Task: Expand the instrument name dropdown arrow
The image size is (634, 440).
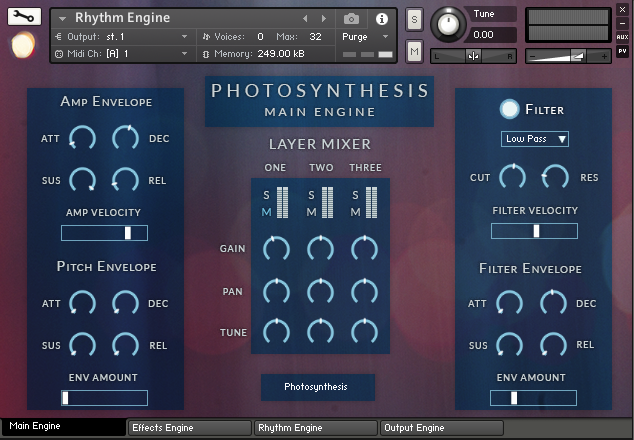Action: coord(62,19)
